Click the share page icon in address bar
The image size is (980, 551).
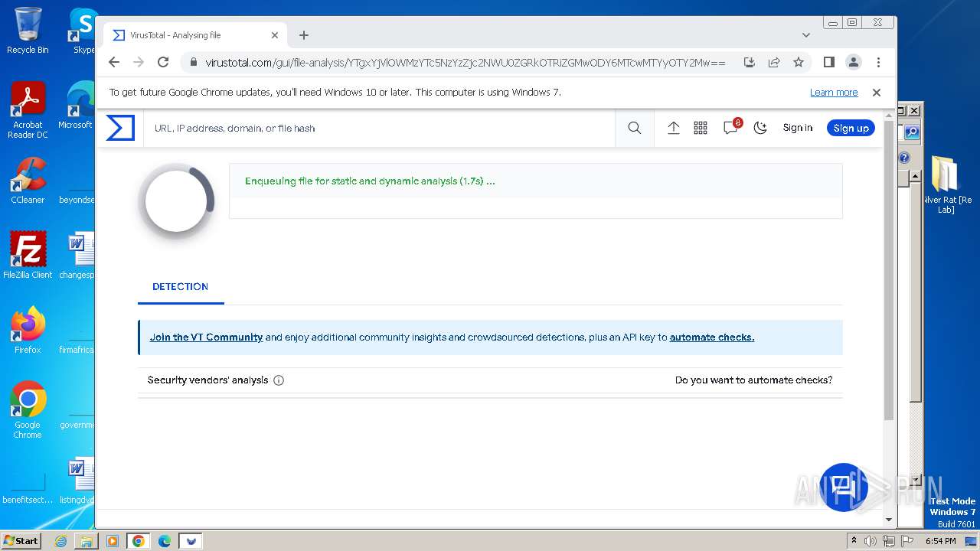(x=774, y=62)
